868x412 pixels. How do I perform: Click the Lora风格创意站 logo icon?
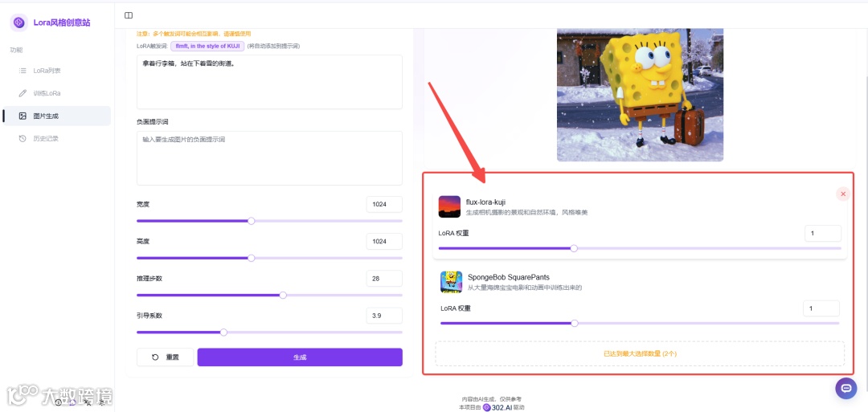(x=18, y=22)
